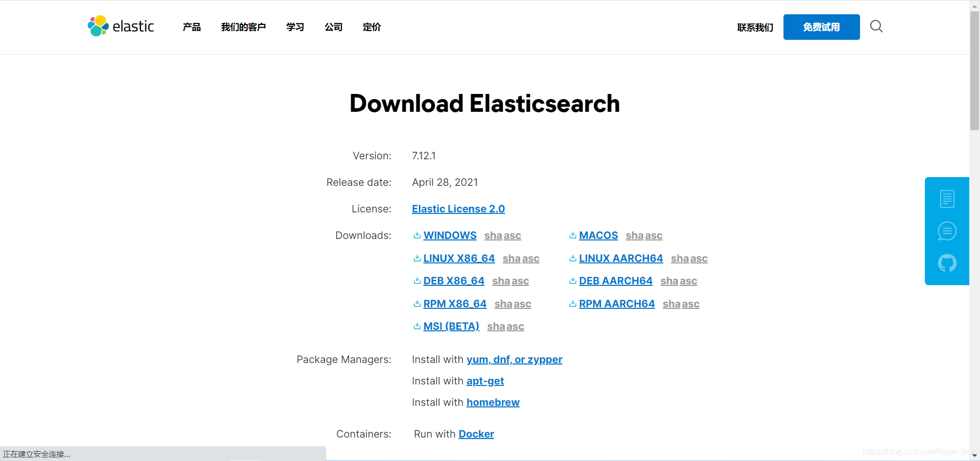Open the Elastic License 2.0 link

pos(458,209)
